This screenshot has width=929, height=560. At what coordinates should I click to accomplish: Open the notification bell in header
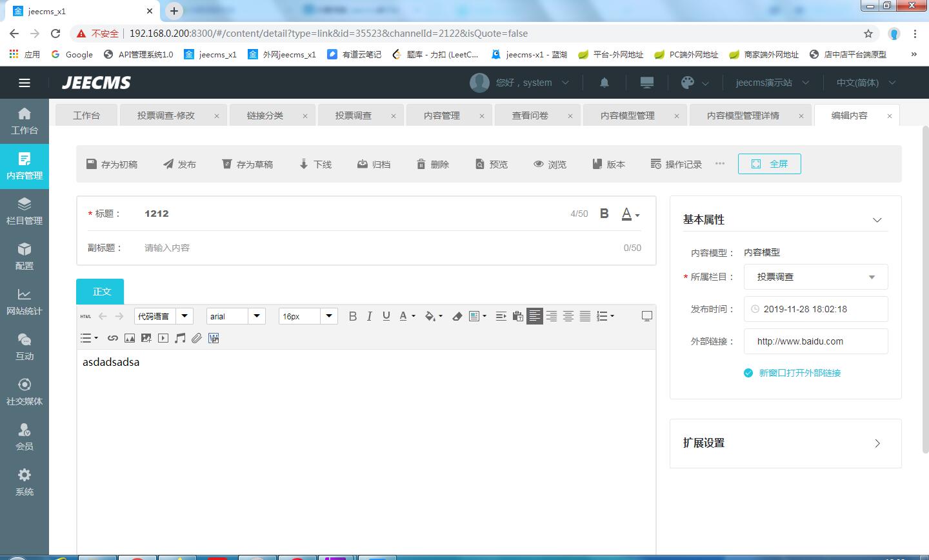point(604,83)
